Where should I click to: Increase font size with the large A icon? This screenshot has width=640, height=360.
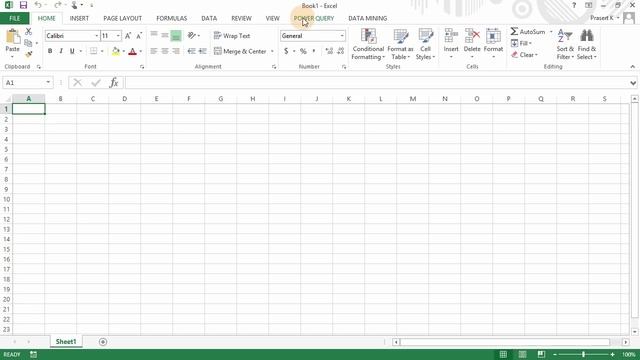tap(128, 36)
